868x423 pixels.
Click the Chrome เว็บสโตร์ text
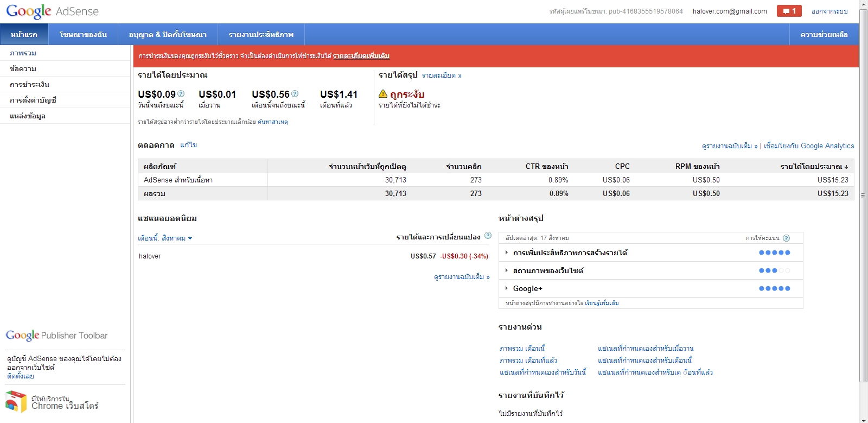(65, 406)
